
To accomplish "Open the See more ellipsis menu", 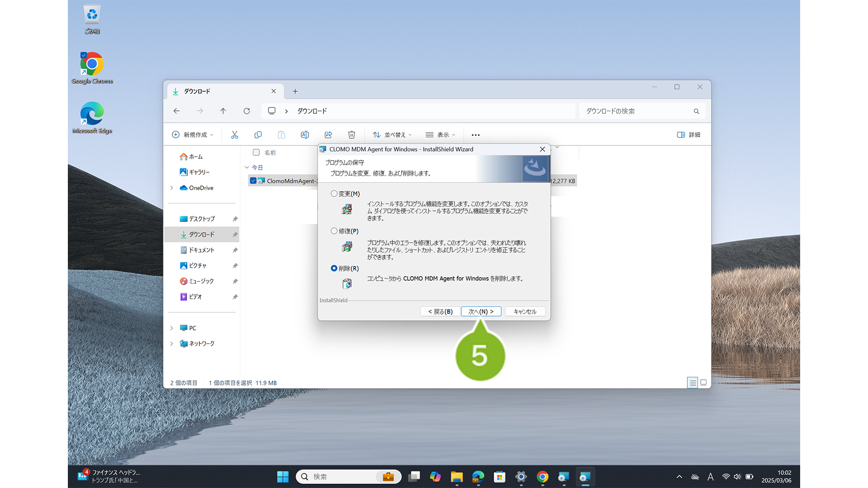I will coord(475,135).
